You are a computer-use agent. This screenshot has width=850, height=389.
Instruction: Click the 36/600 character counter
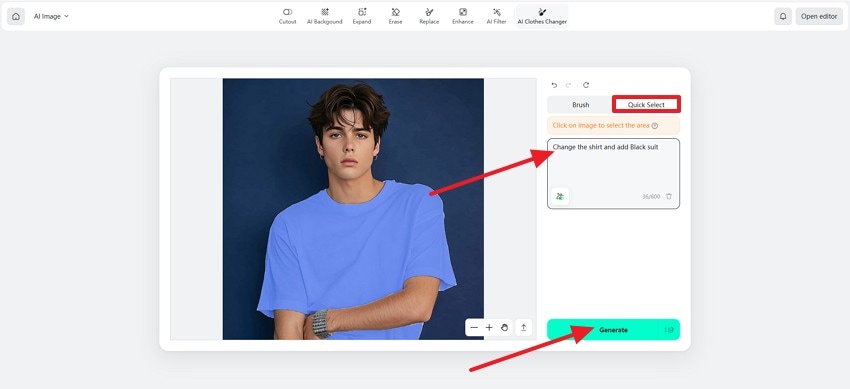point(651,197)
